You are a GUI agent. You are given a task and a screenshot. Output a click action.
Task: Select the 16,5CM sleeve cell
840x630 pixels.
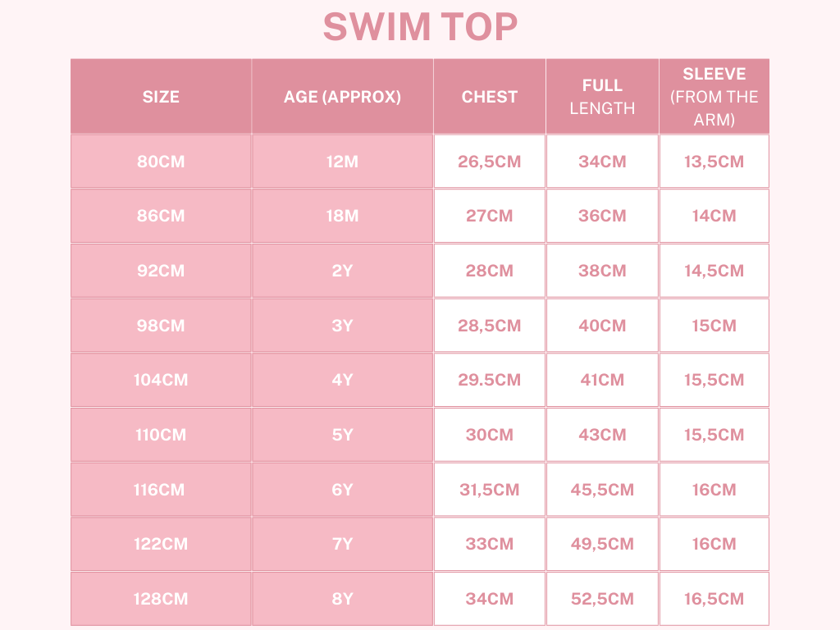[714, 599]
